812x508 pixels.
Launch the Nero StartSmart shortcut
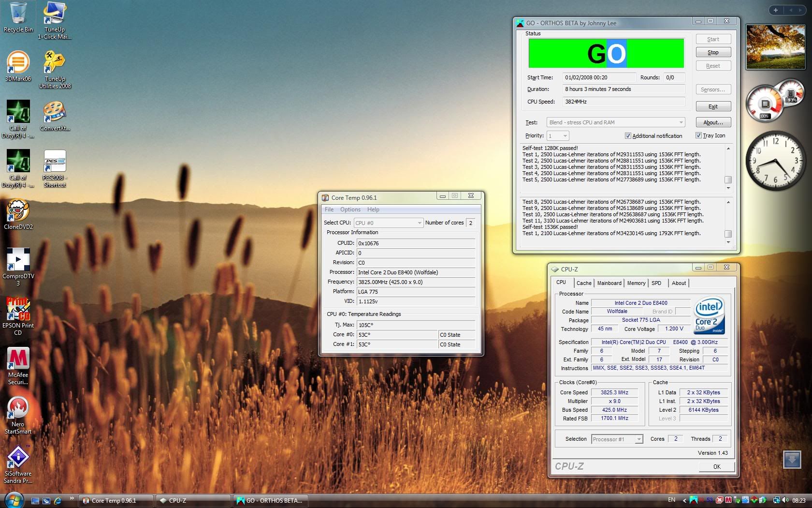18,416
